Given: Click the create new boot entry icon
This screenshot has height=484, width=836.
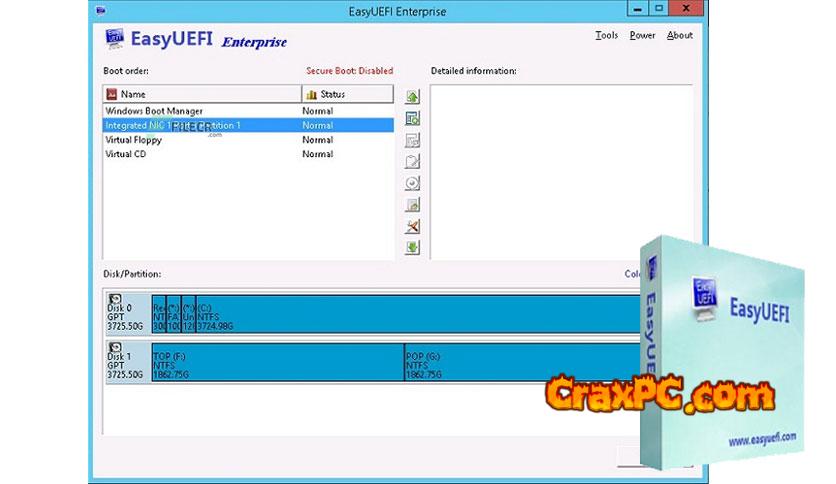Looking at the screenshot, I should tap(412, 118).
